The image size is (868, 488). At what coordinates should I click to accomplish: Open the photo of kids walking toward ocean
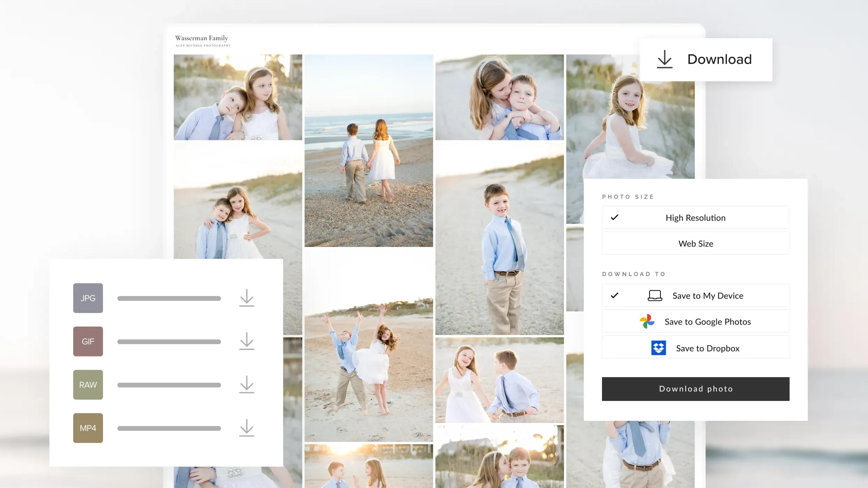click(x=369, y=151)
